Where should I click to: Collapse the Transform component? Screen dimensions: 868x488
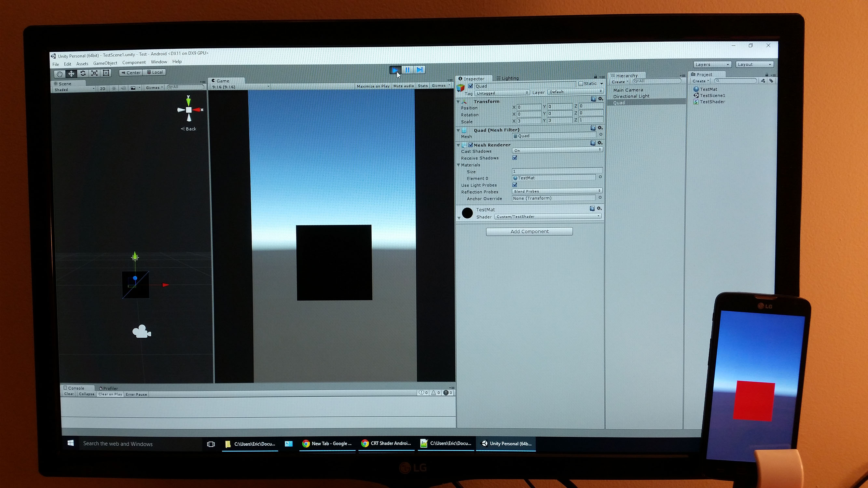click(458, 102)
